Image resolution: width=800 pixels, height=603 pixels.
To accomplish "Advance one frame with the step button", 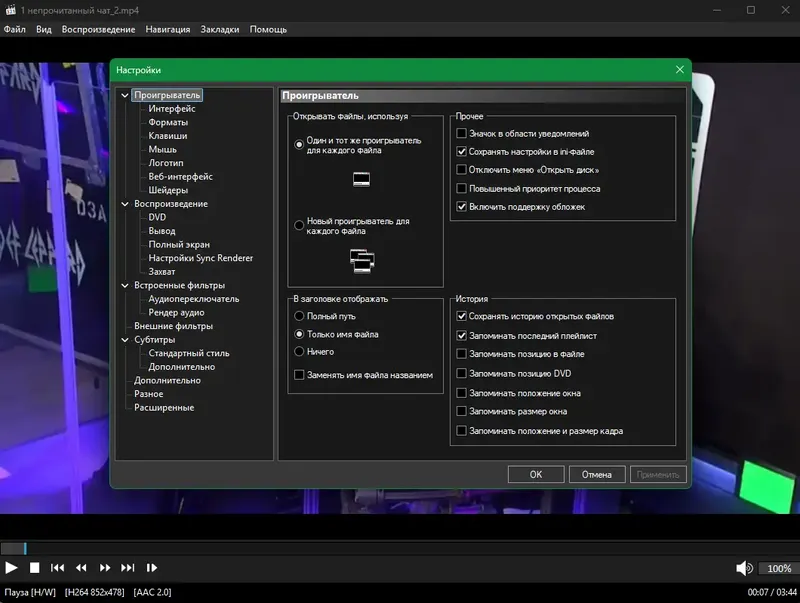I will (152, 568).
